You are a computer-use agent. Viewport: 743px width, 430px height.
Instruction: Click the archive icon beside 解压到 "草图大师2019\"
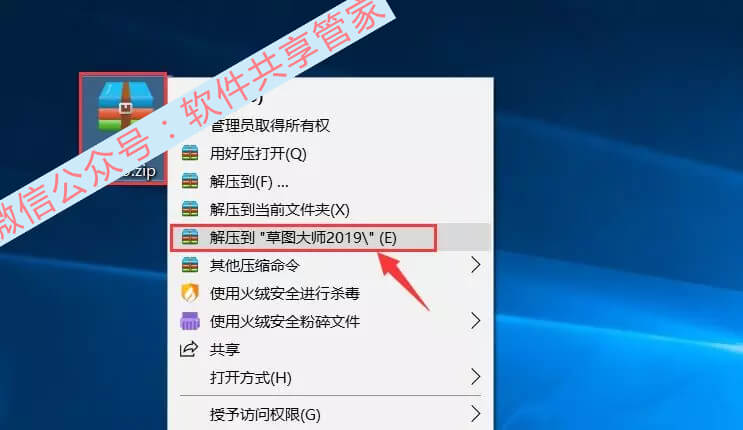[190, 238]
